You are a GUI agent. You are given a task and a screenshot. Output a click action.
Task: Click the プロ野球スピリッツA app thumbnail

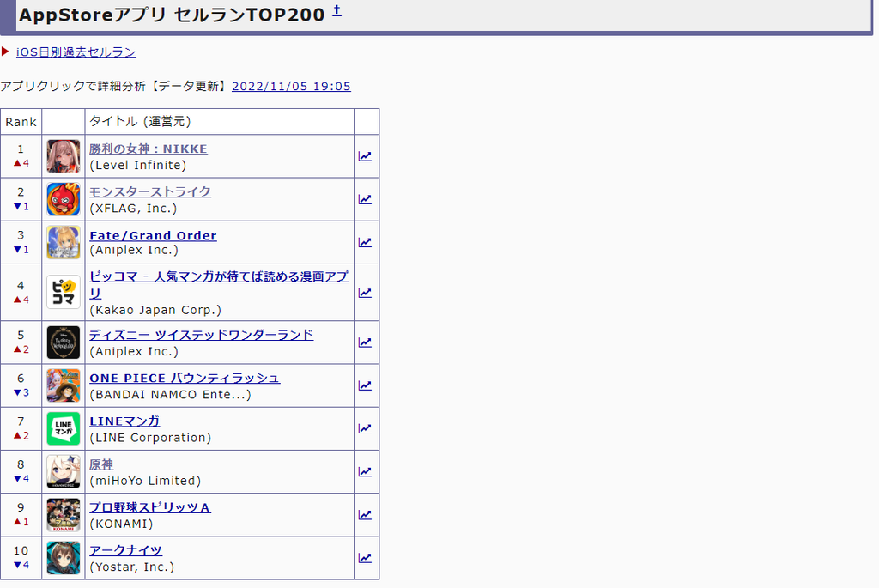(x=64, y=514)
